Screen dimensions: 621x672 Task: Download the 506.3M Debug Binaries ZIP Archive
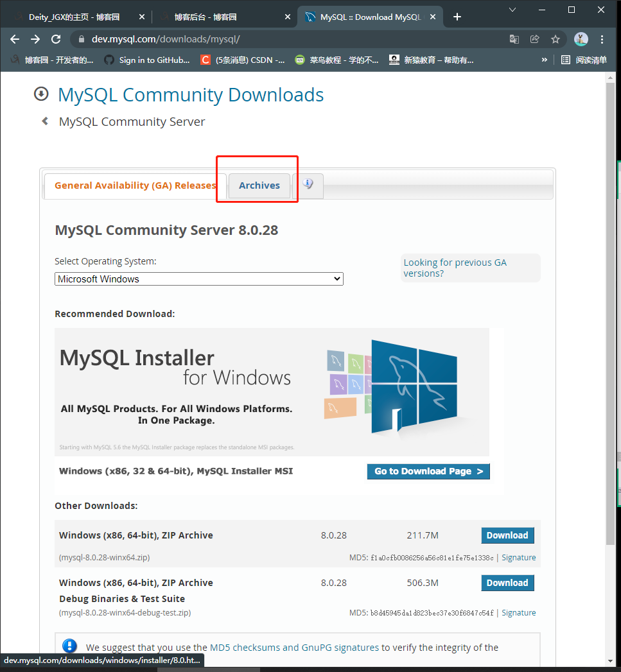pyautogui.click(x=508, y=583)
